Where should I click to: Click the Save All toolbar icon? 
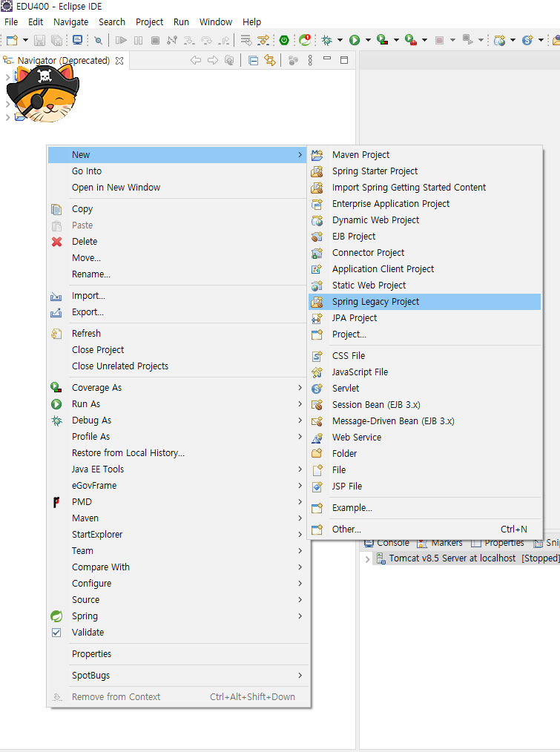[x=56, y=40]
